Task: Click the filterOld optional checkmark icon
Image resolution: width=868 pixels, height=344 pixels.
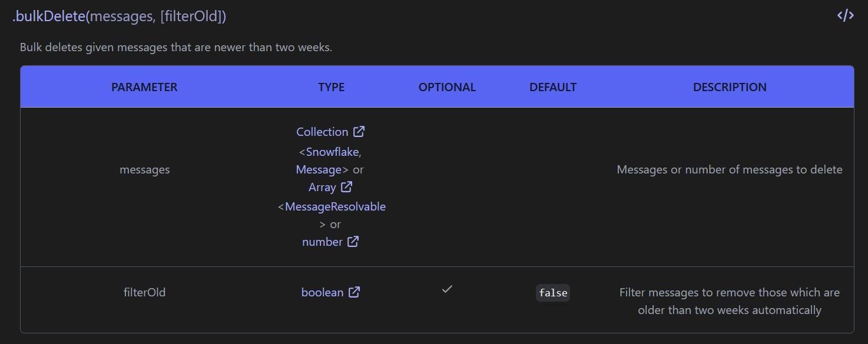Action: (447, 289)
